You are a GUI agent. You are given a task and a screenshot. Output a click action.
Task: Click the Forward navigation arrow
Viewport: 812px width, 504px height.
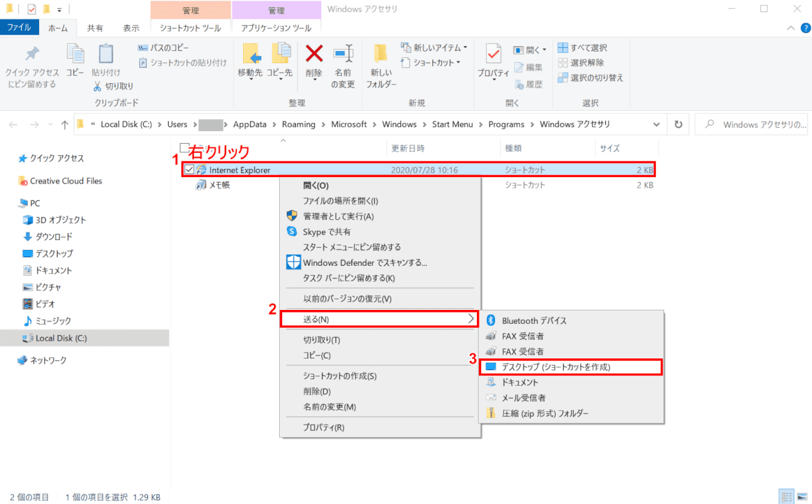pyautogui.click(x=34, y=125)
